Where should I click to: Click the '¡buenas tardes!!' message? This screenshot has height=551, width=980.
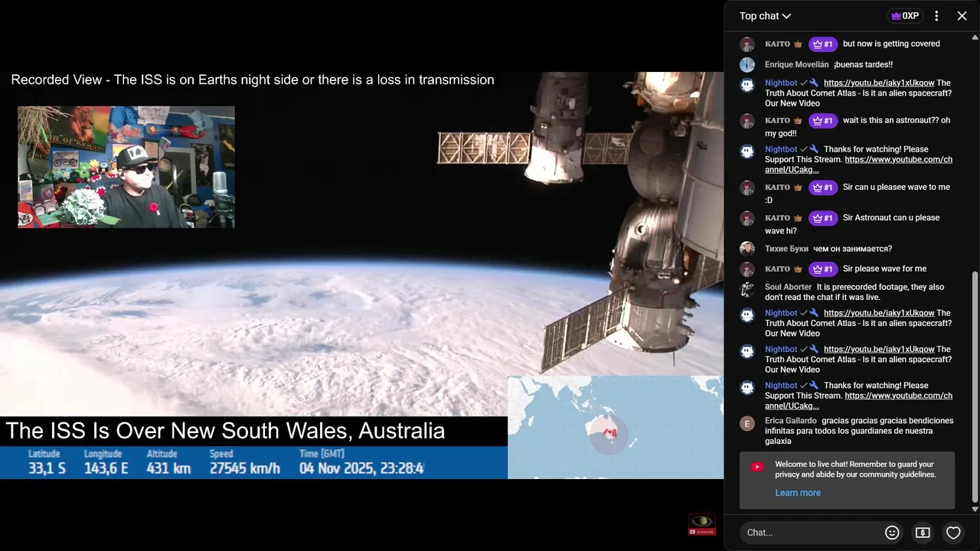863,65
